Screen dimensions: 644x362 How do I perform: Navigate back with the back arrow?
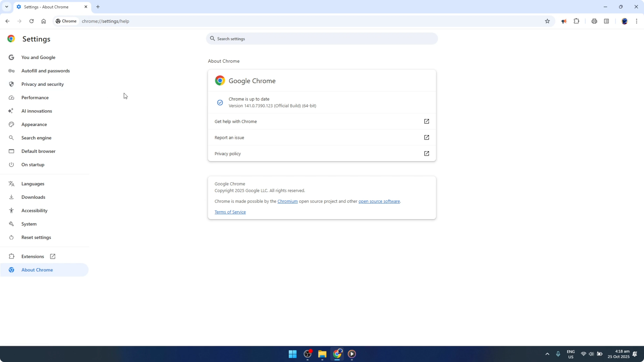[x=7, y=21]
